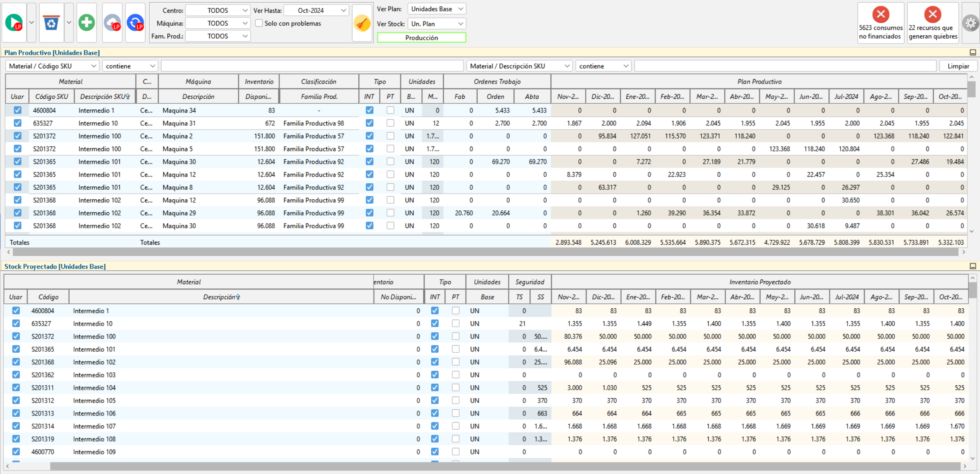Screen dimensions: 980x474
Task: Expand the Ver Plan Unidades Base dropdown
Action: click(x=436, y=9)
